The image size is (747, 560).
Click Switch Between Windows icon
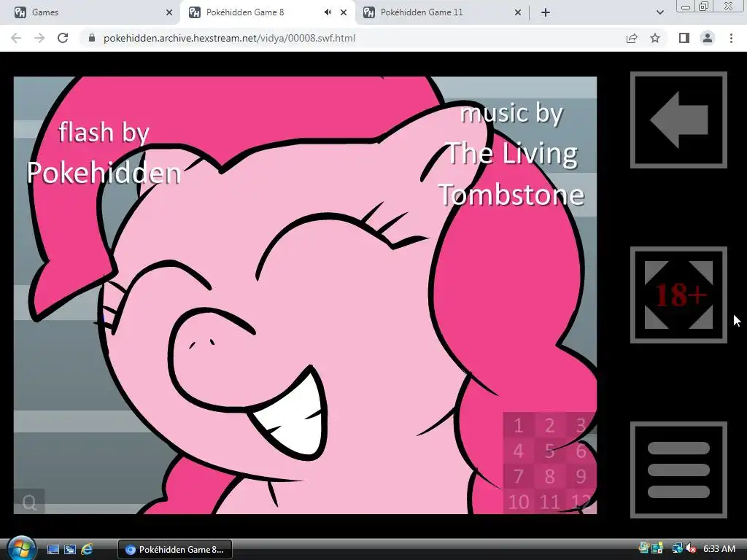pos(70,549)
